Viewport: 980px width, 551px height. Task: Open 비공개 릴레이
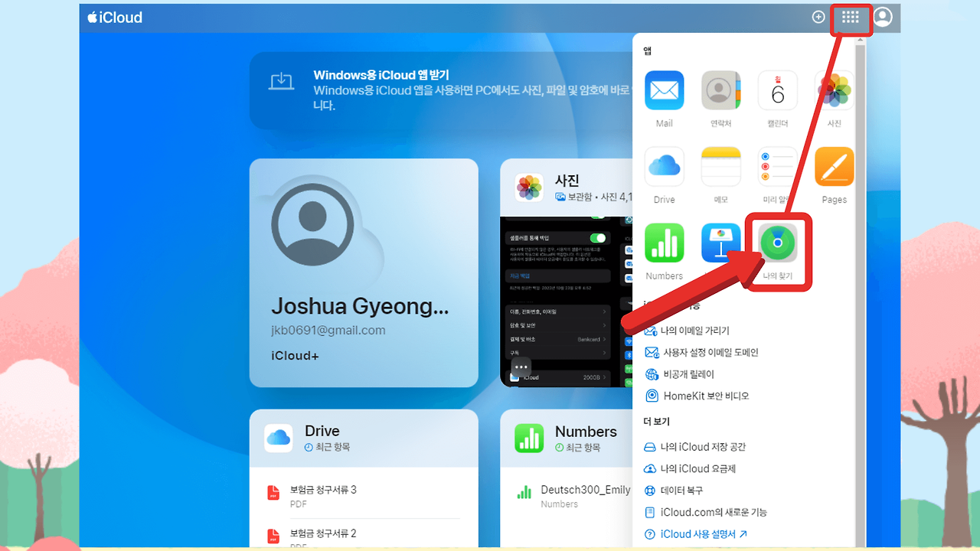pos(679,374)
